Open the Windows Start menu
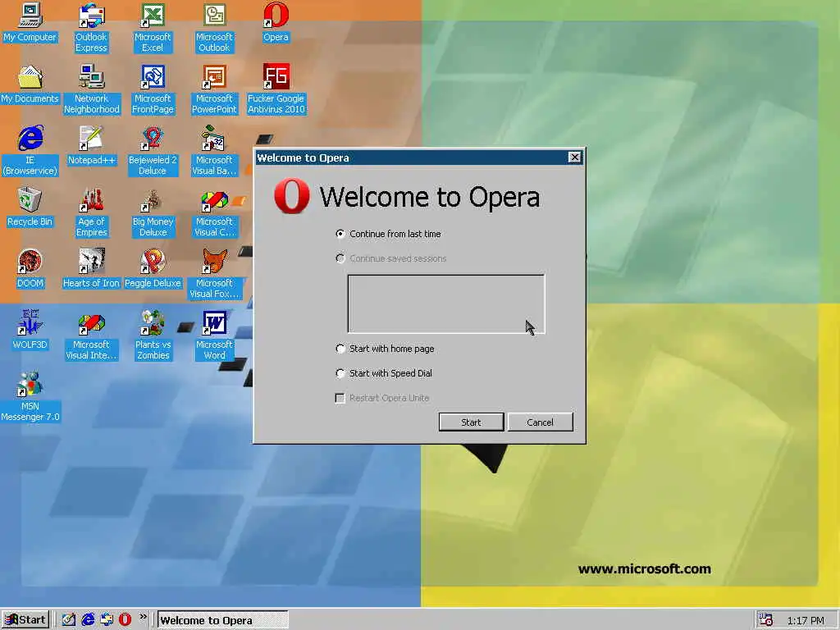840x630 pixels. (25, 620)
